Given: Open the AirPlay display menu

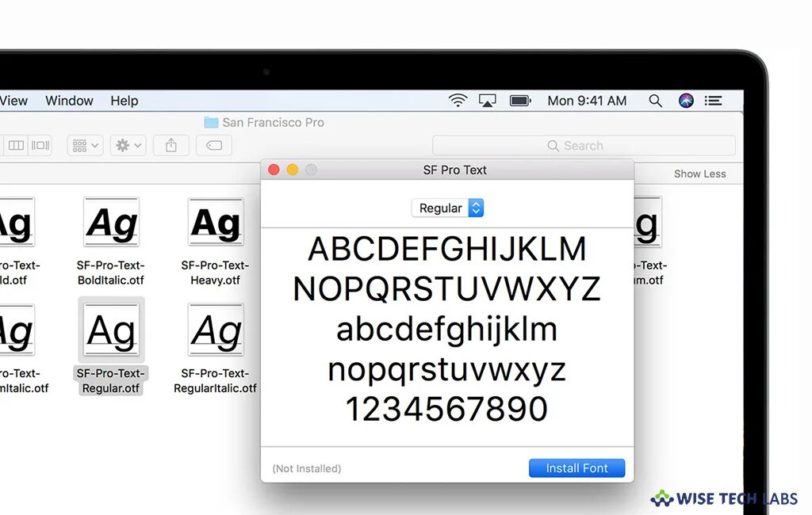Looking at the screenshot, I should point(487,101).
